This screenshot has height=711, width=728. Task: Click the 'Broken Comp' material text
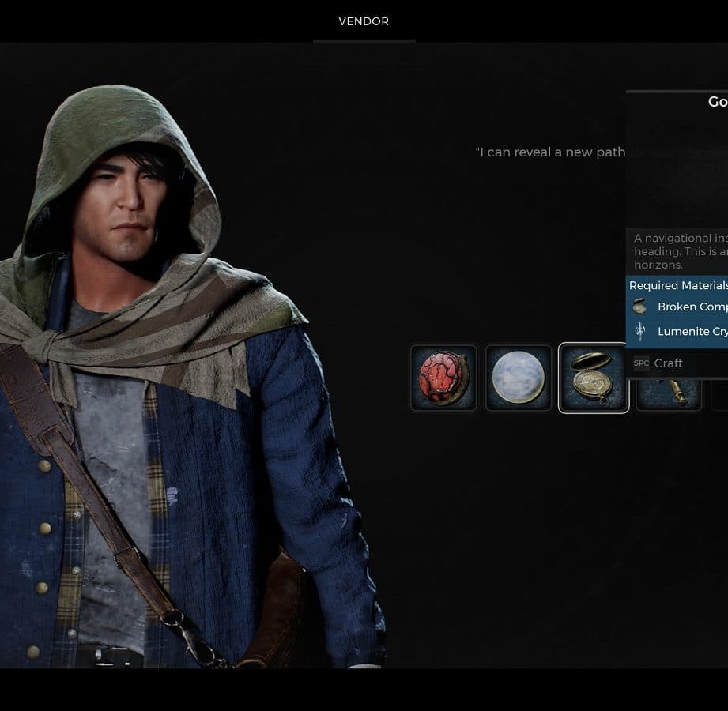point(692,307)
